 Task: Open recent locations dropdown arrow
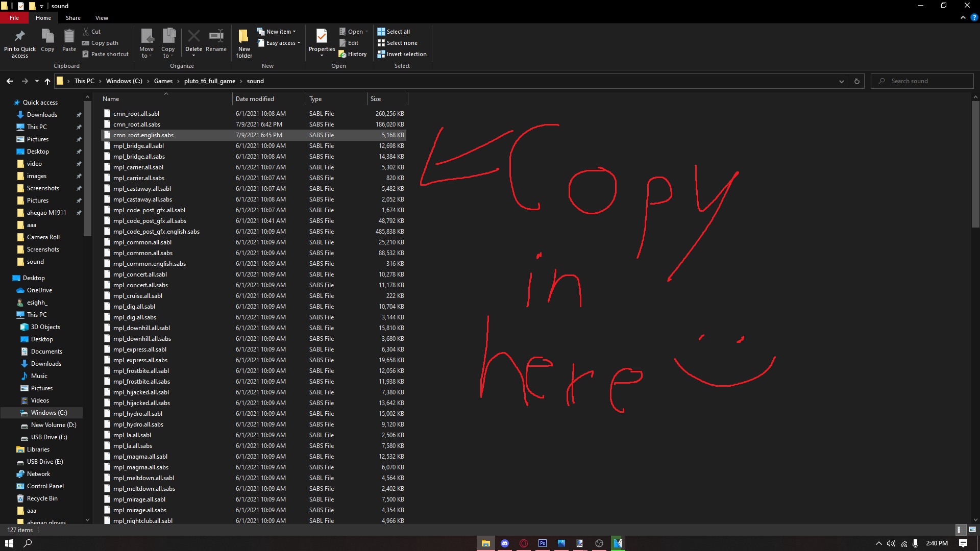(x=37, y=81)
